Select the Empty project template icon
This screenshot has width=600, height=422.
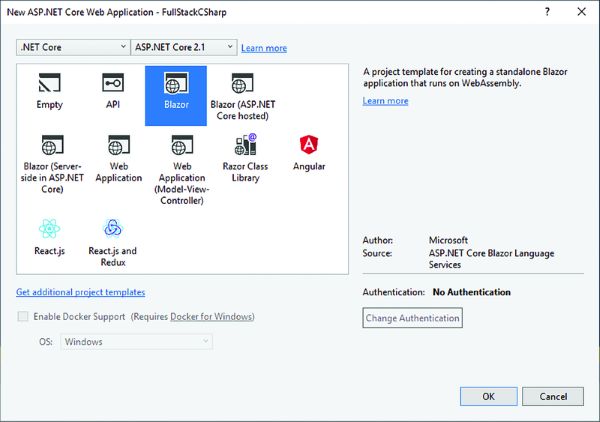(49, 84)
